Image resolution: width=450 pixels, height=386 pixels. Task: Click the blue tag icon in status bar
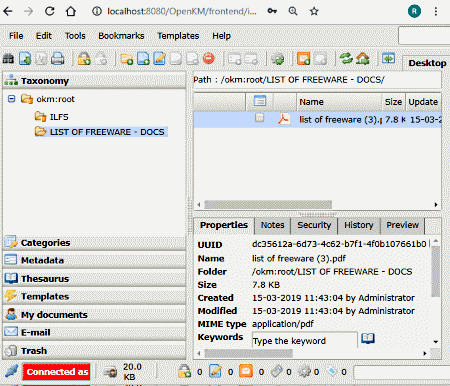pyautogui.click(x=332, y=371)
